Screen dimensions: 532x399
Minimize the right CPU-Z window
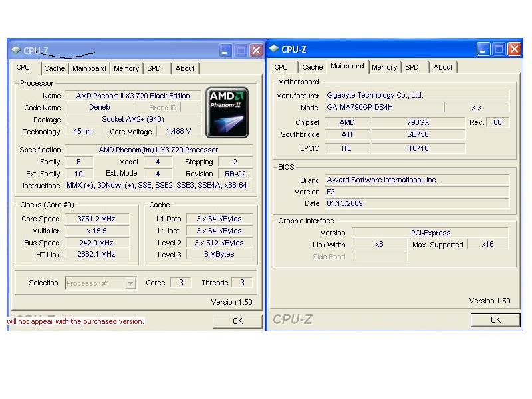click(x=484, y=49)
